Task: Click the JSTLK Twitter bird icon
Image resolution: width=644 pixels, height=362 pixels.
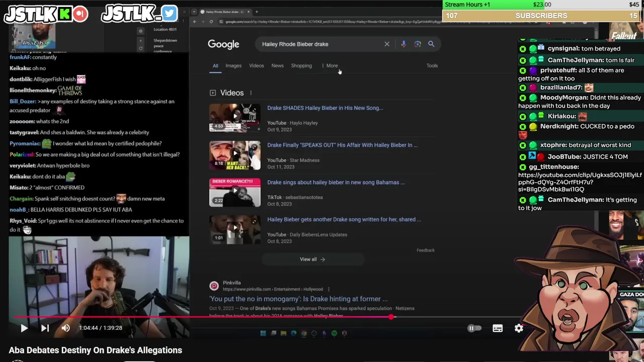Action: [x=170, y=14]
